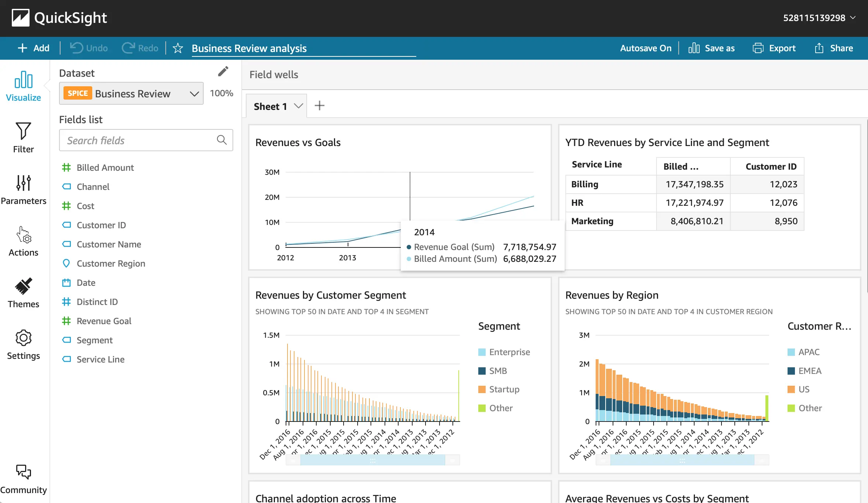Click the date range slider under Customer Segment chart
868x503 pixels.
click(x=372, y=460)
